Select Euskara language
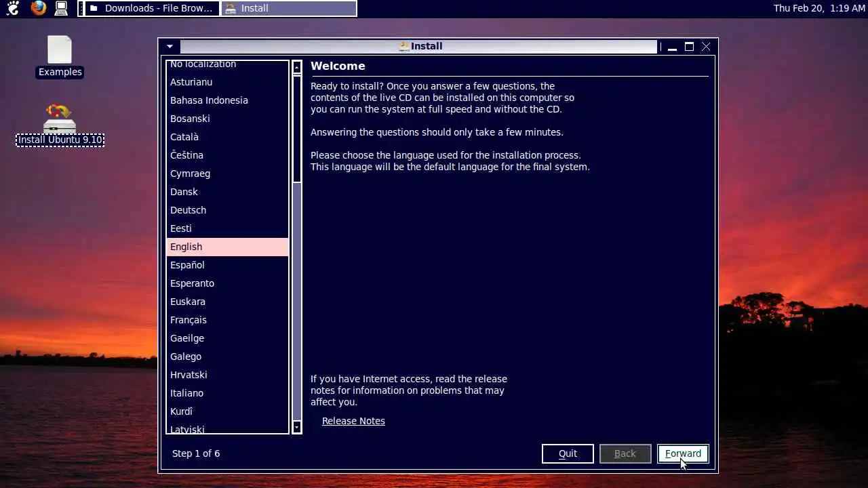 tap(228, 302)
